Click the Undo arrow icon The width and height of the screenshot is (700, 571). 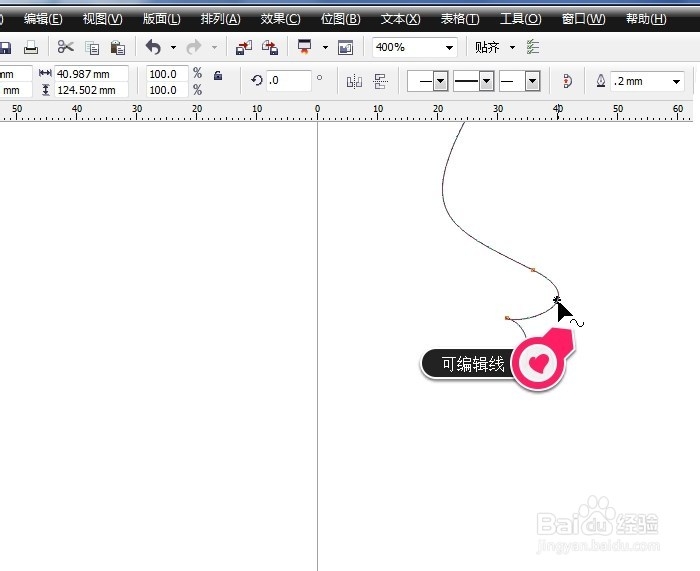click(x=153, y=47)
